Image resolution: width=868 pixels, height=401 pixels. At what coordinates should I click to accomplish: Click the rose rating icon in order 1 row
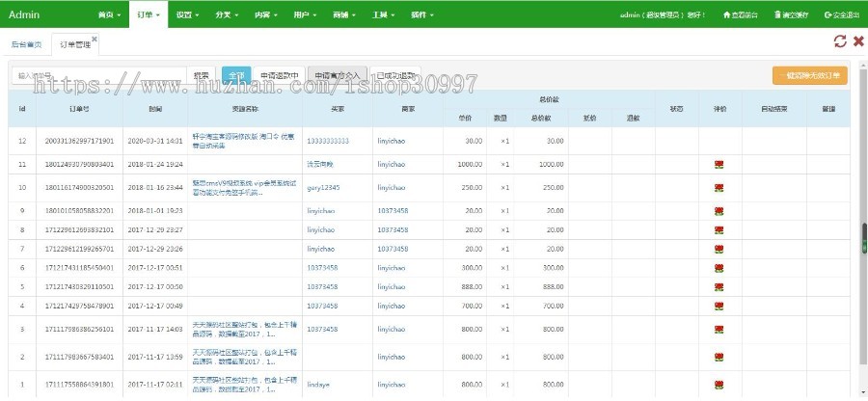click(719, 385)
